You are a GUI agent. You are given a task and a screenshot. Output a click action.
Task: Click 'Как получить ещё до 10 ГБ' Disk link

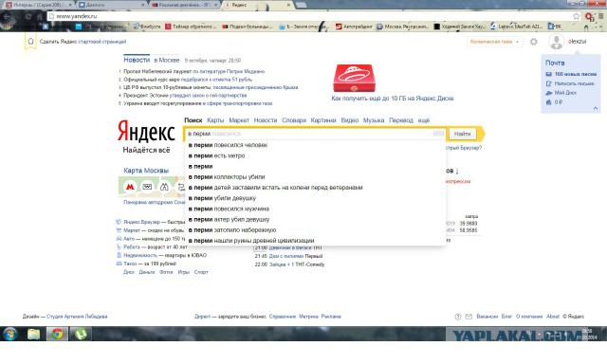392,99
